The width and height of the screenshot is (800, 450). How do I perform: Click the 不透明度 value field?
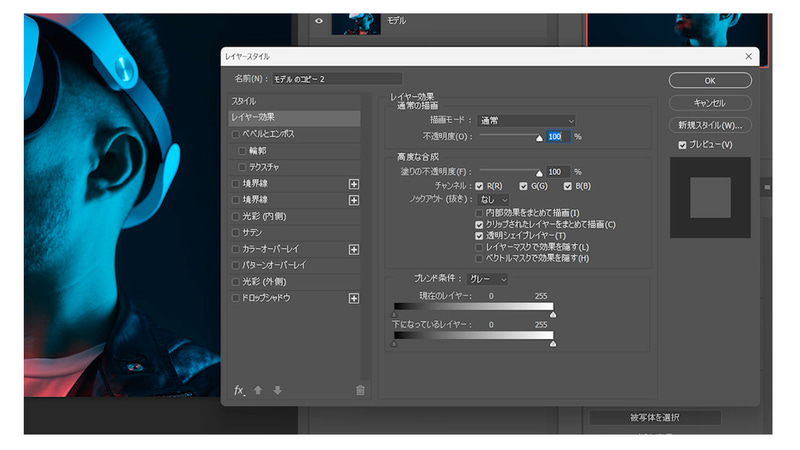click(x=558, y=137)
